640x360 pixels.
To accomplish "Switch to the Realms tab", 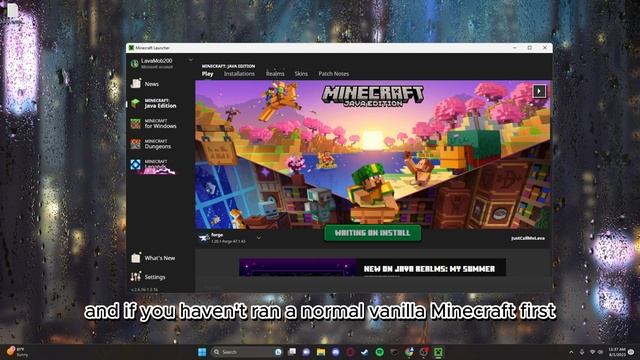I will tap(275, 74).
